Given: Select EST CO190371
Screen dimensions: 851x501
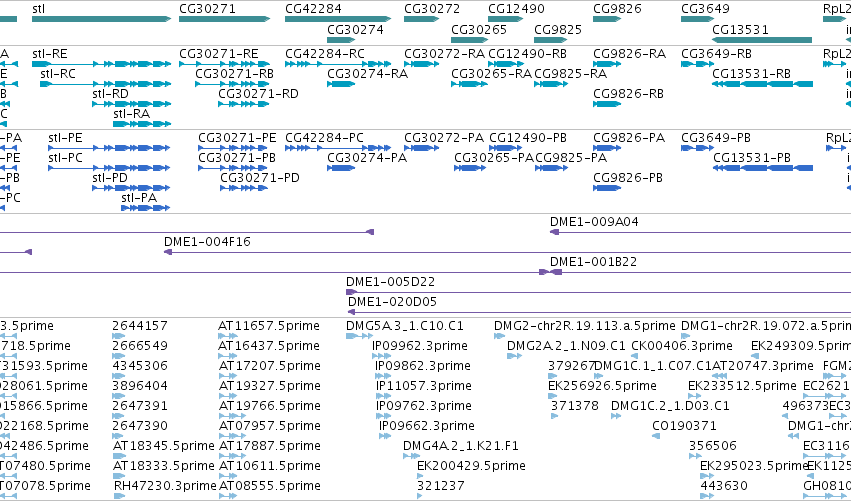Looking at the screenshot, I should (x=684, y=426).
